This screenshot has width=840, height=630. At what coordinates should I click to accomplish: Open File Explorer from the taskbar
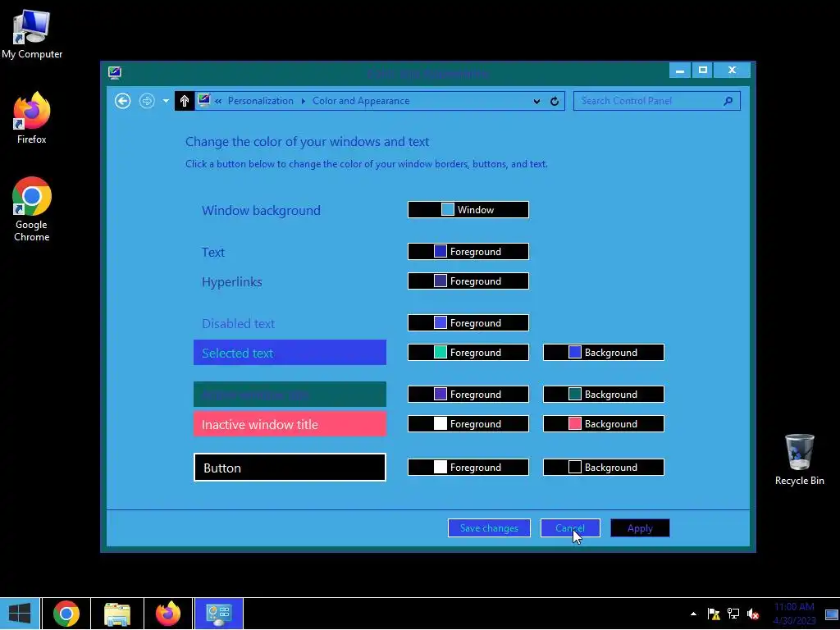coord(117,614)
